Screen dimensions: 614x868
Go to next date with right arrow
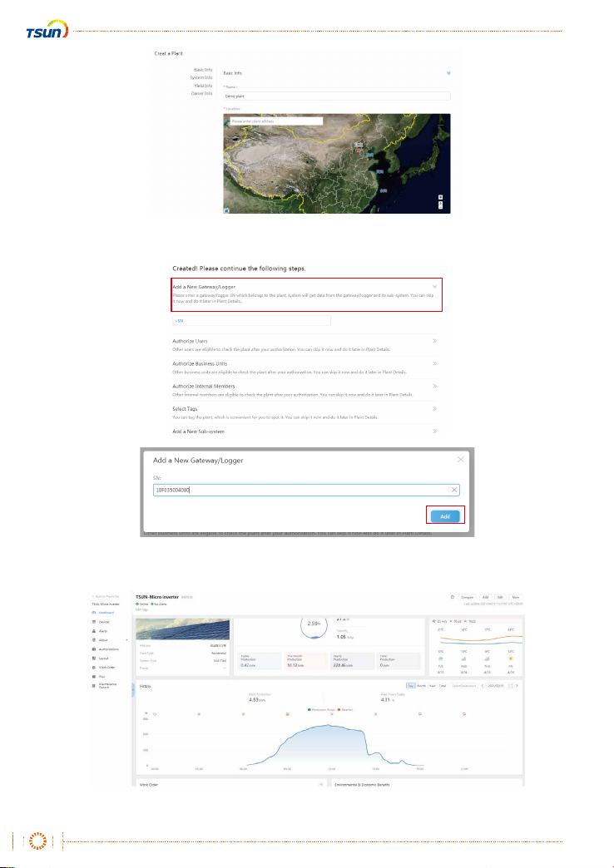[517, 686]
